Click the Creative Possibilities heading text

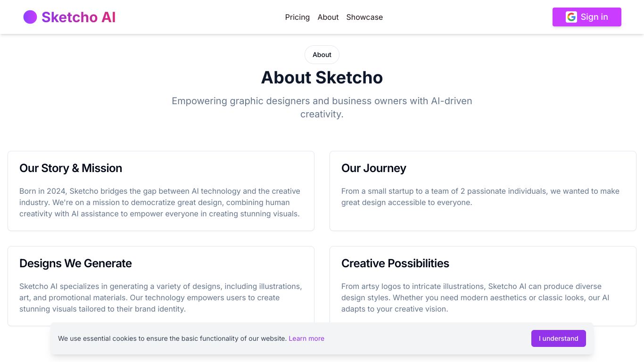(395, 263)
